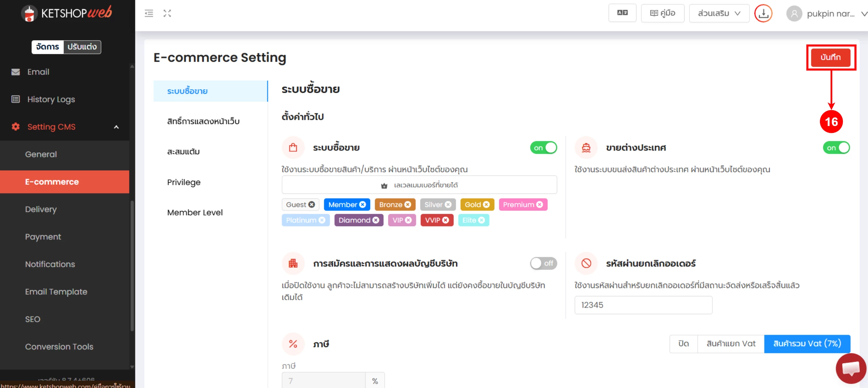Enable company registration toggle switch
This screenshot has width=868, height=388.
(543, 263)
